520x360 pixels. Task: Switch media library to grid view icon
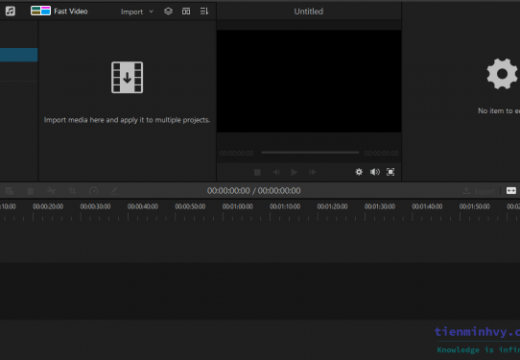pyautogui.click(x=186, y=11)
